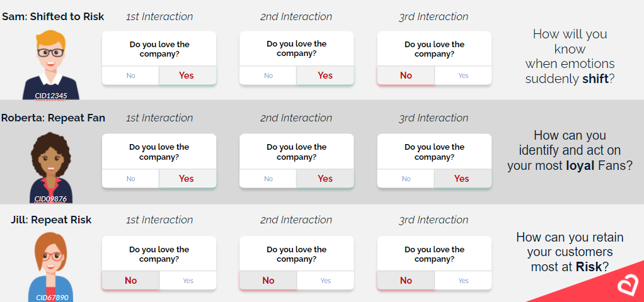Choose No in Sam's 3rd Interaction card
Image resolution: width=644 pixels, height=302 pixels.
pos(406,75)
